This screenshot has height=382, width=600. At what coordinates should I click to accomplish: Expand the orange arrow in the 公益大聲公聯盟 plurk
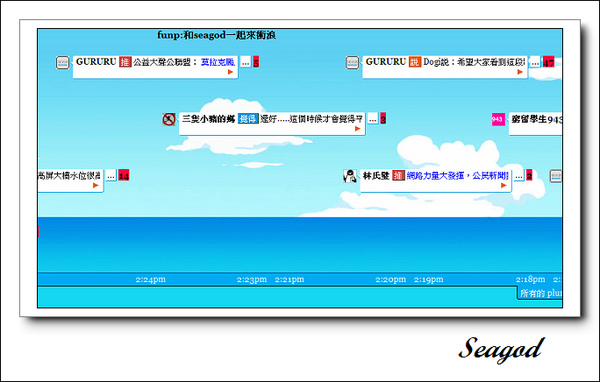click(x=230, y=72)
